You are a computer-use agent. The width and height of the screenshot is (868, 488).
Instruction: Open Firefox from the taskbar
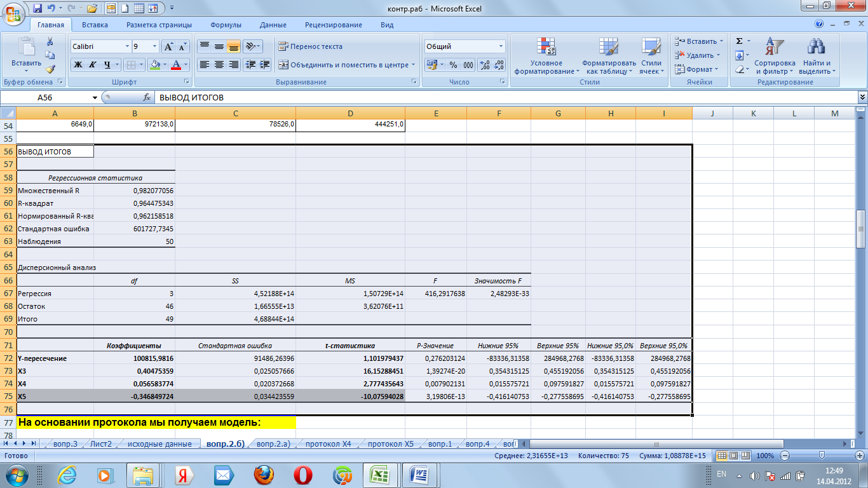(264, 475)
